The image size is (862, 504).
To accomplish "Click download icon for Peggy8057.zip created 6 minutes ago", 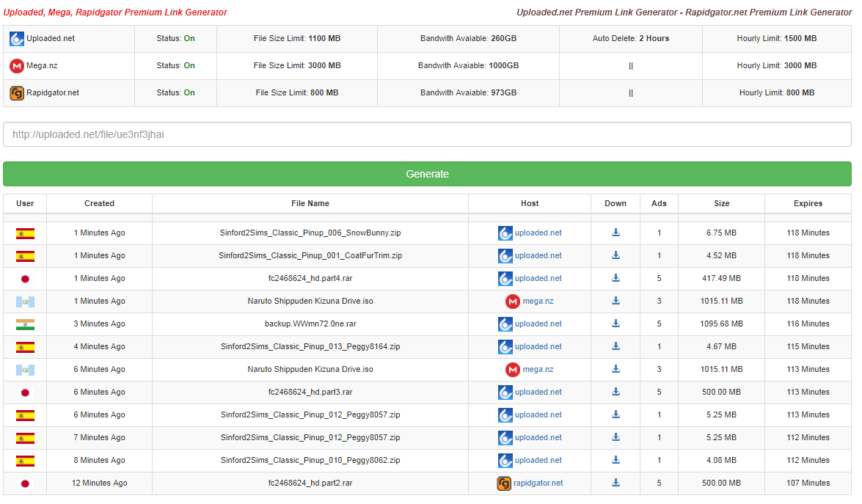I will 616,414.
